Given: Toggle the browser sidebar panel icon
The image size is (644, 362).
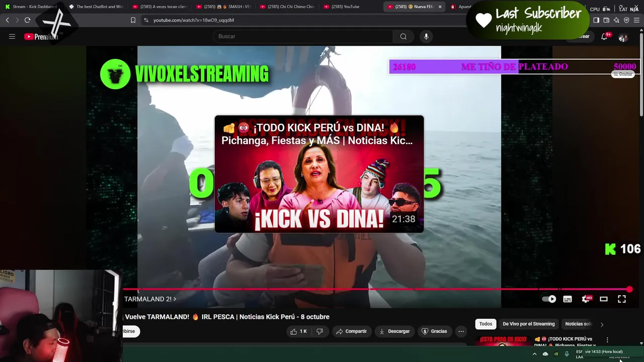Looking at the screenshot, I should 596,20.
